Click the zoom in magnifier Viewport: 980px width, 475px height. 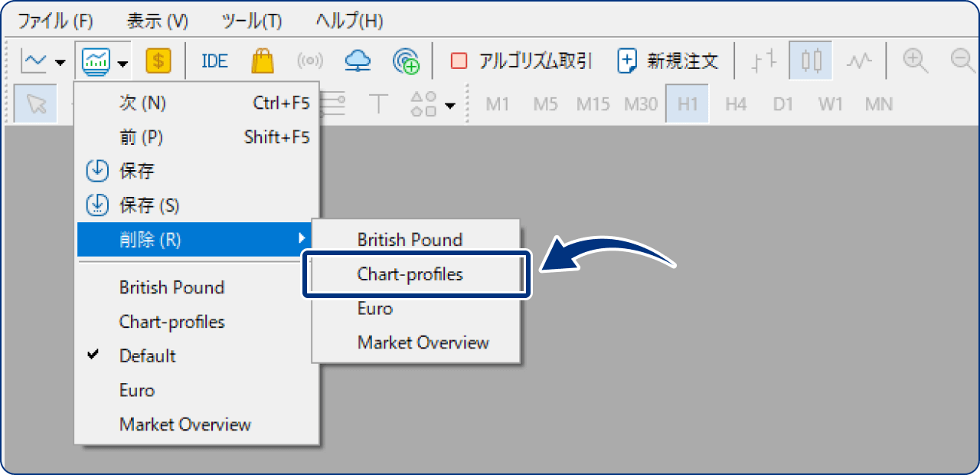click(915, 61)
